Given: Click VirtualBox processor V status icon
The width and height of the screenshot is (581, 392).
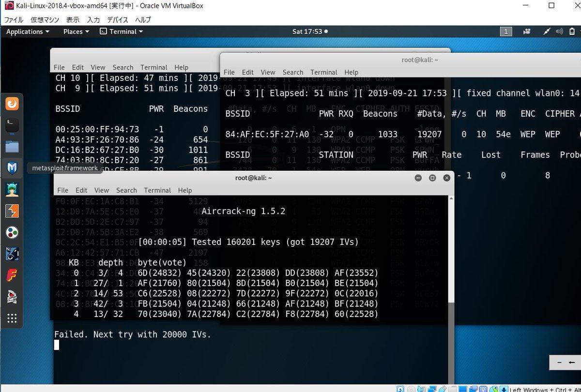Looking at the screenshot, I should point(483,389).
